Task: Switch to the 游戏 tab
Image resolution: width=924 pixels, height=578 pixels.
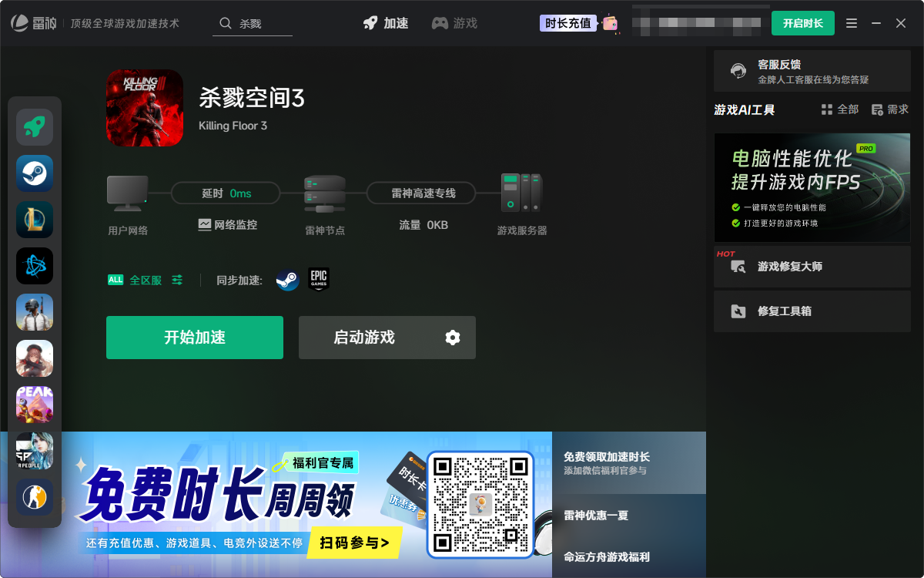Action: [x=454, y=23]
